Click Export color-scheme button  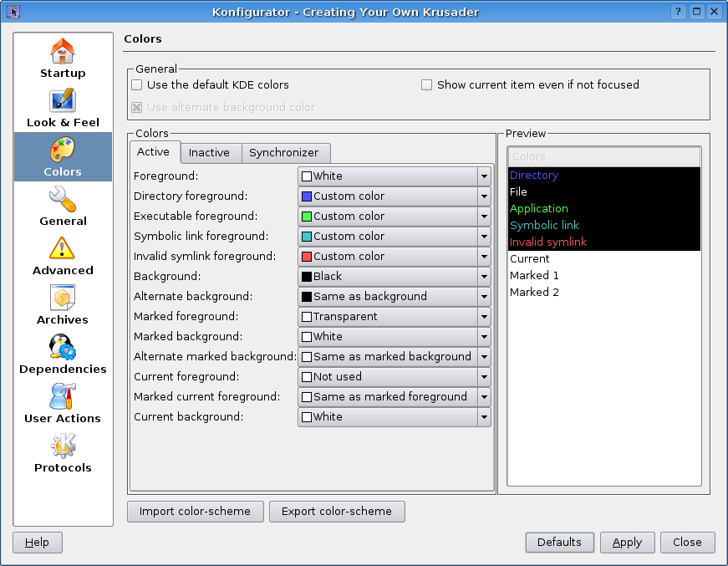(x=337, y=511)
